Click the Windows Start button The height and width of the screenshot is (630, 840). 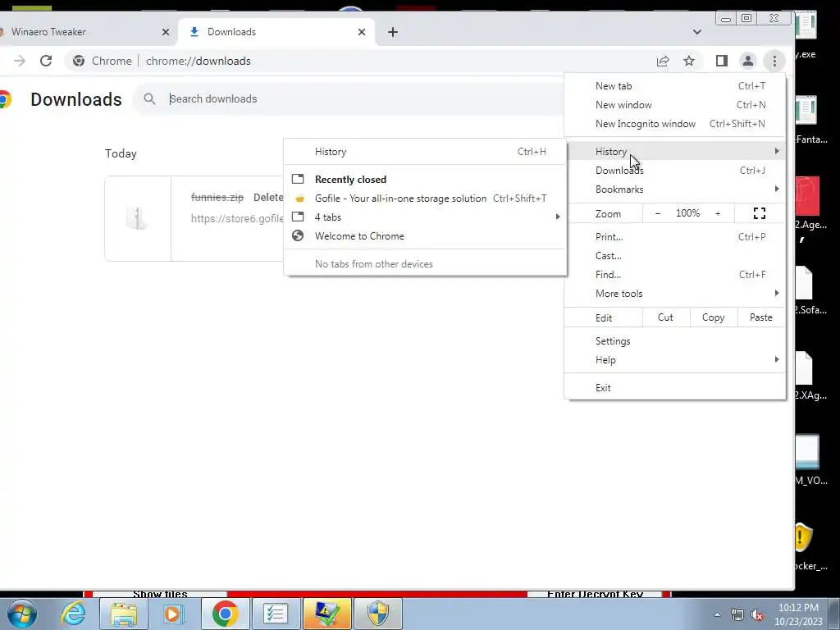[21, 614]
